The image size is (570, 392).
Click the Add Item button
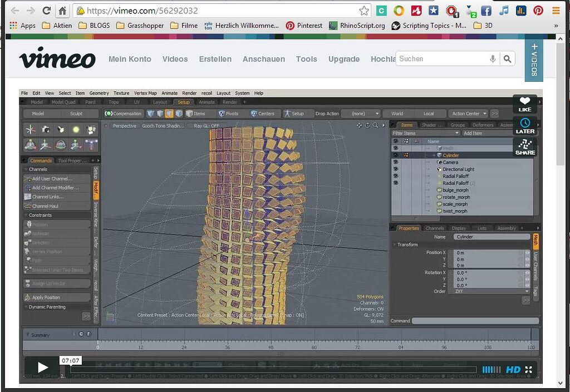coord(473,133)
